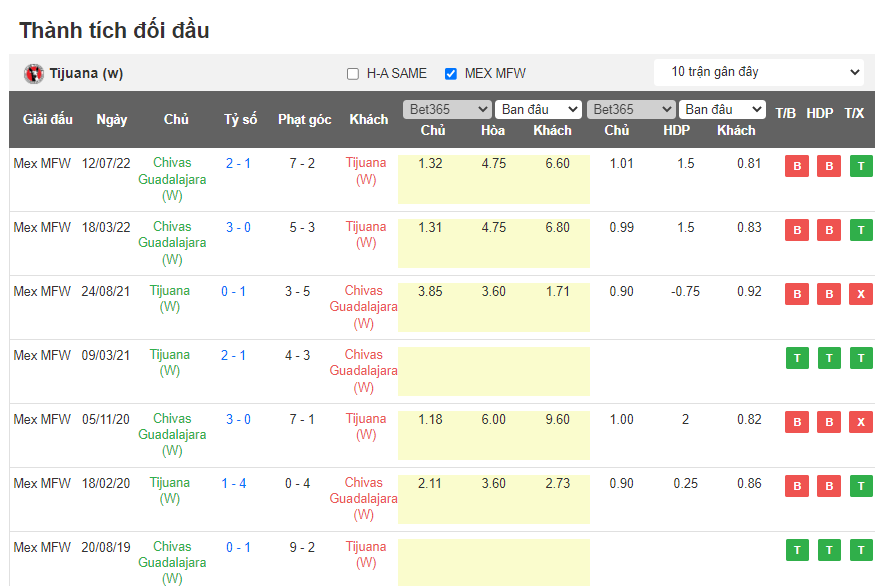This screenshot has width=875, height=586.
Task: Open the Bet365 dropdown above Chủ/Hòa odds
Action: tap(447, 109)
